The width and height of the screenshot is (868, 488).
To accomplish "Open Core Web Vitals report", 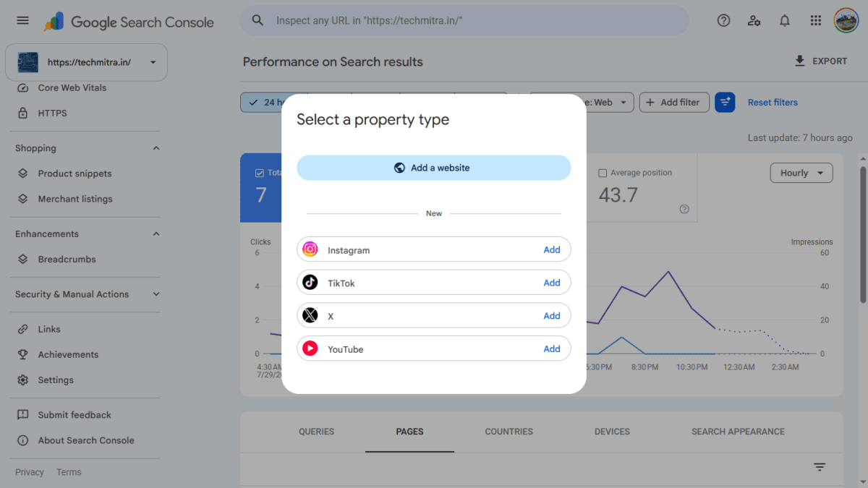I will [x=72, y=87].
